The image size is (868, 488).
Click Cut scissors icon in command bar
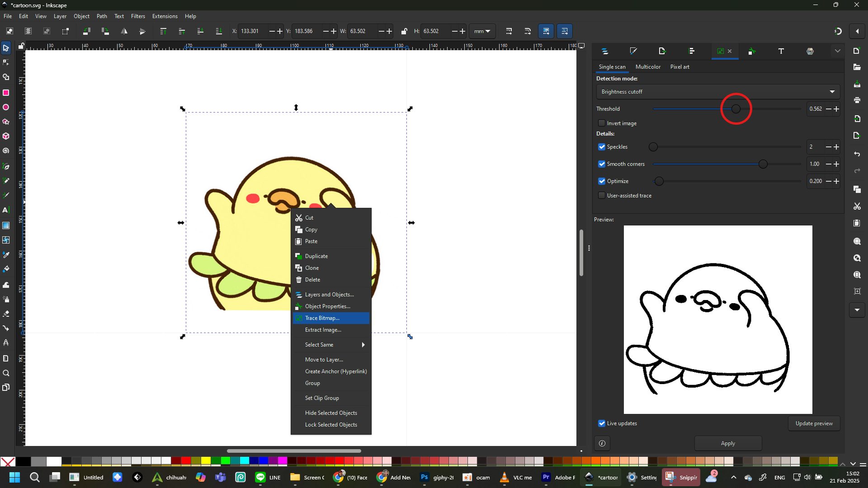[x=857, y=206]
